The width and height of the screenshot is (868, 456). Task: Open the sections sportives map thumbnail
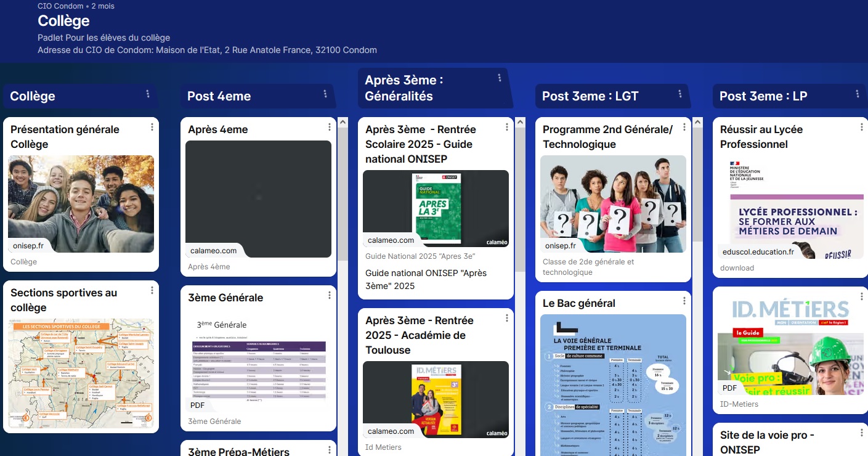81,374
